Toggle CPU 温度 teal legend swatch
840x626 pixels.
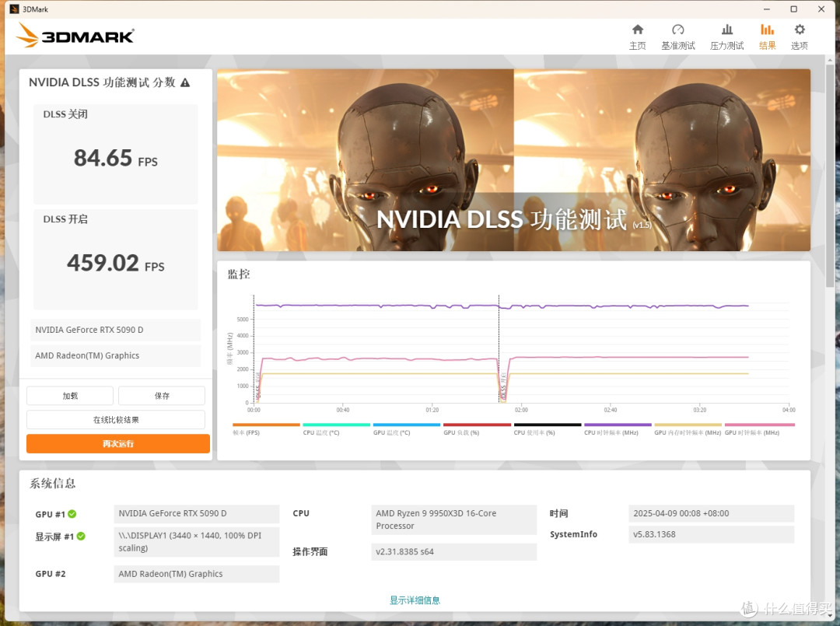(x=337, y=425)
